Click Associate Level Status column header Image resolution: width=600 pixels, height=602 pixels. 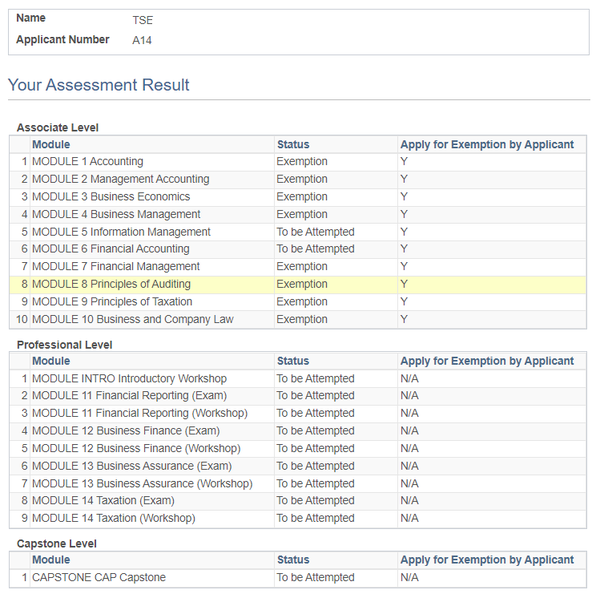coord(293,144)
